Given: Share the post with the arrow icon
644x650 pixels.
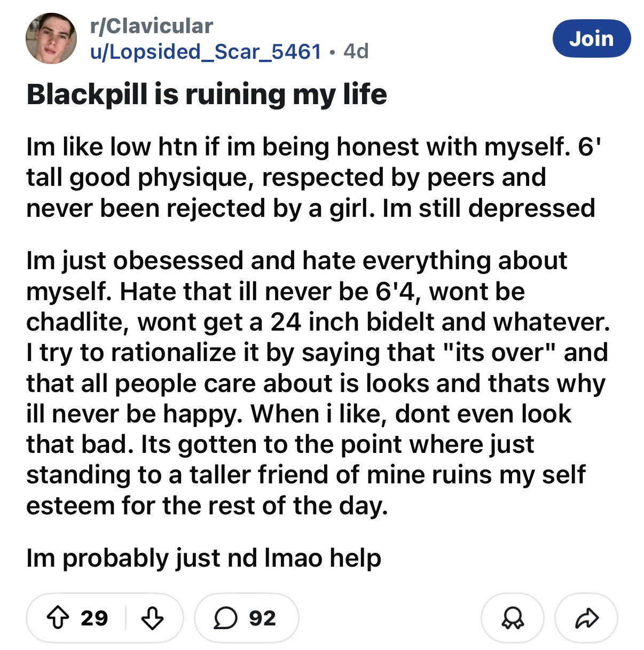Looking at the screenshot, I should 586,618.
